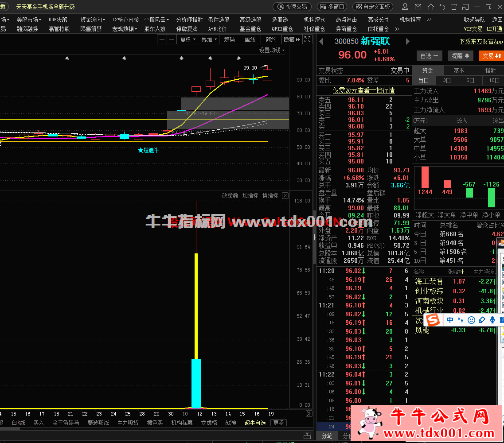Select the 10日 period tab
This screenshot has height=443, width=504.
tap(494, 80)
